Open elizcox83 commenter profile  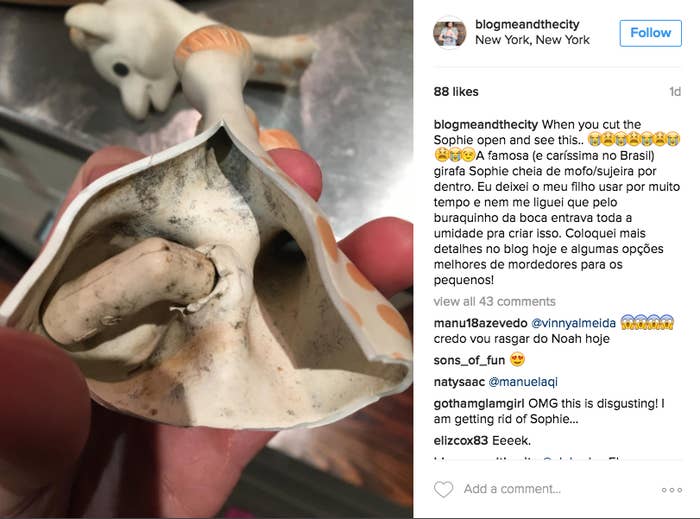pos(461,441)
